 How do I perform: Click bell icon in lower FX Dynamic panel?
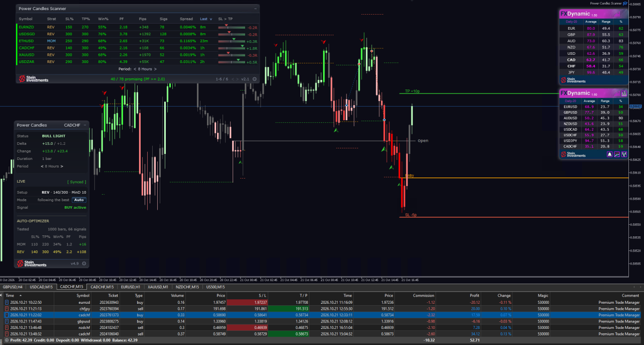[609, 154]
